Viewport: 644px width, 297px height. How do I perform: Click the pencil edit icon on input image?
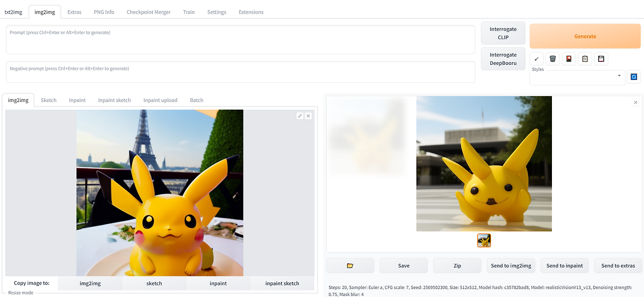coord(300,116)
